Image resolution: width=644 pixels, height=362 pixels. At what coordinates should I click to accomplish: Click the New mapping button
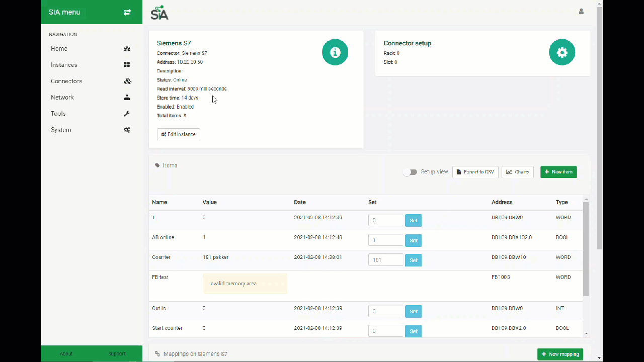[560, 354]
